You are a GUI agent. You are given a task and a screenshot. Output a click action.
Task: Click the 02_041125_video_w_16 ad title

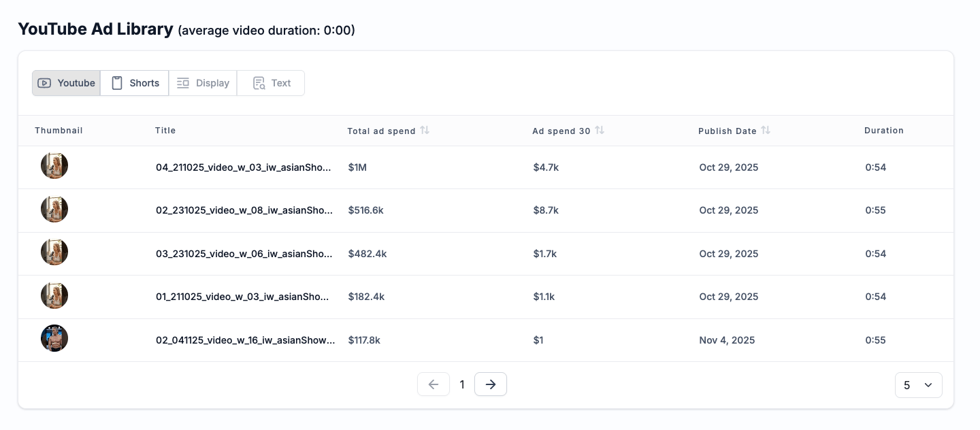point(245,340)
